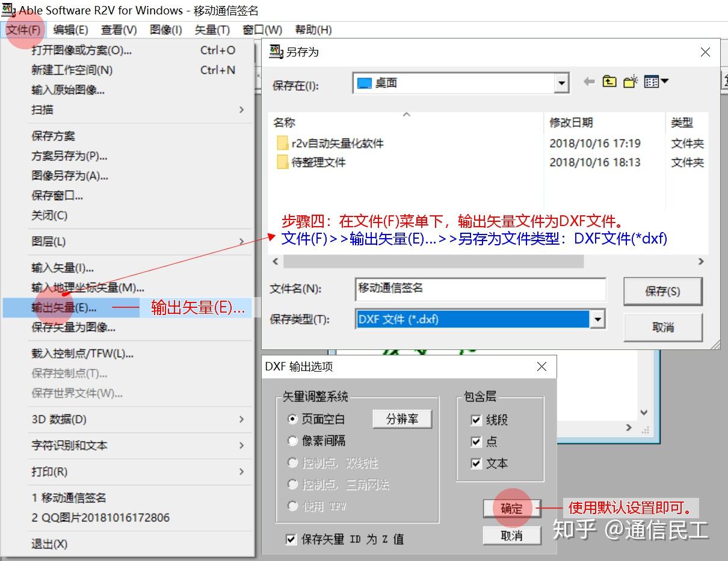Open the 文件(F) menu
The height and width of the screenshot is (561, 728).
pyautogui.click(x=23, y=29)
